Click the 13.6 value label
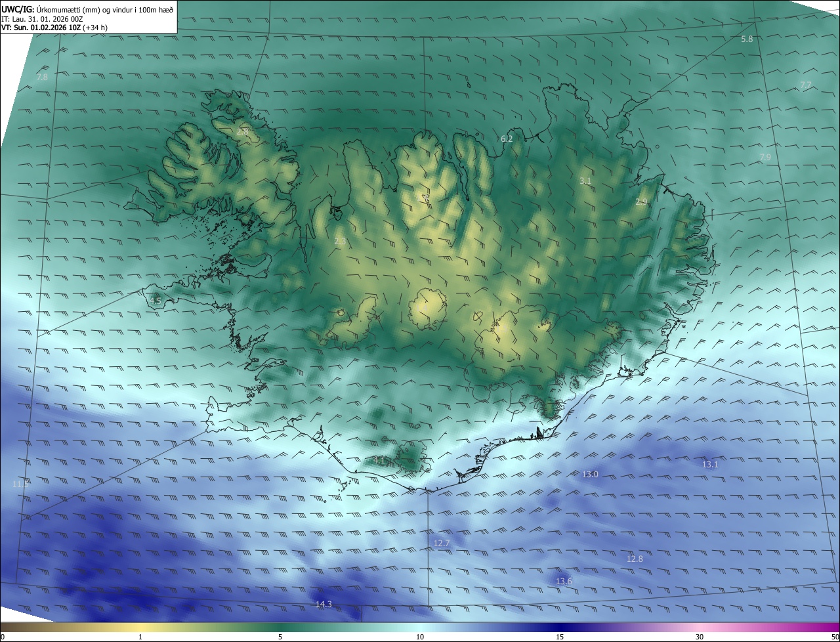The width and height of the screenshot is (840, 642). 564,582
